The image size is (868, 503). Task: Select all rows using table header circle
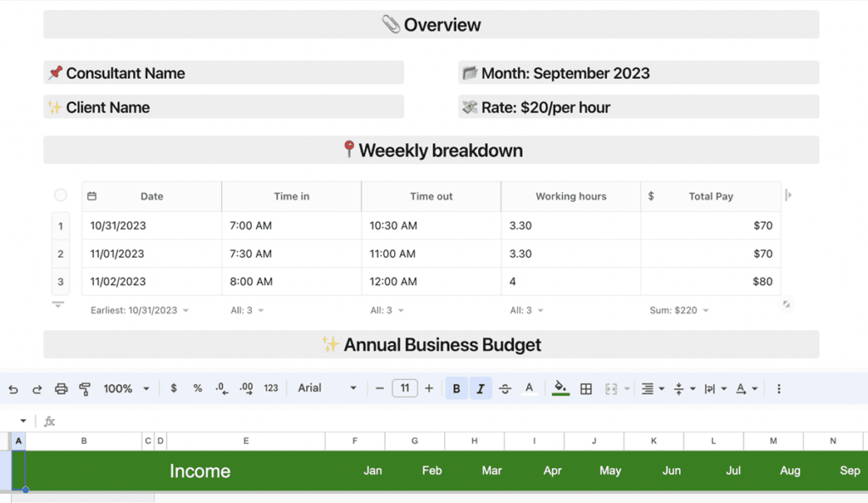click(60, 196)
